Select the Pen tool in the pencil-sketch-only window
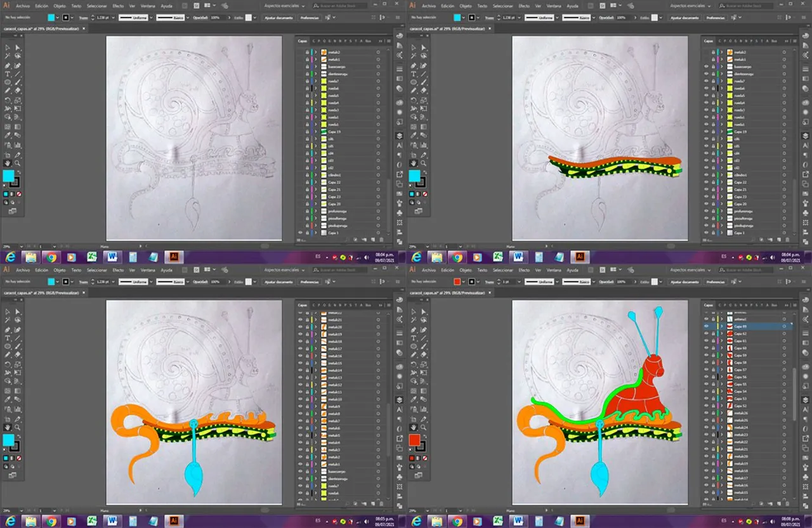Image resolution: width=812 pixels, height=528 pixels. coord(8,65)
